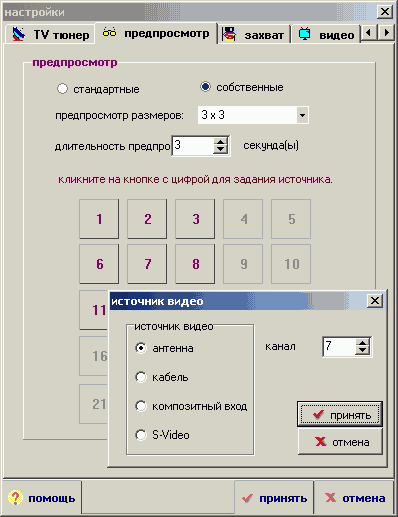
Task: Switch to the TV тюнер tab
Action: 50,34
